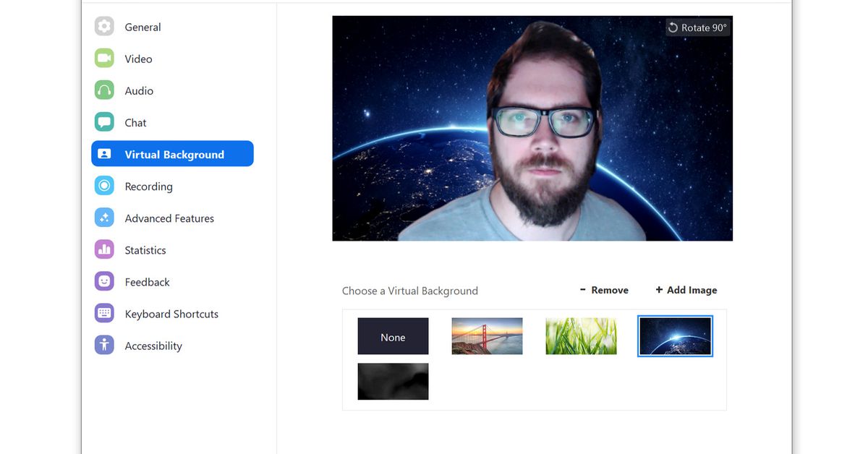This screenshot has height=454, width=868.
Task: Click the Virtual Background sidebar icon
Action: click(104, 154)
